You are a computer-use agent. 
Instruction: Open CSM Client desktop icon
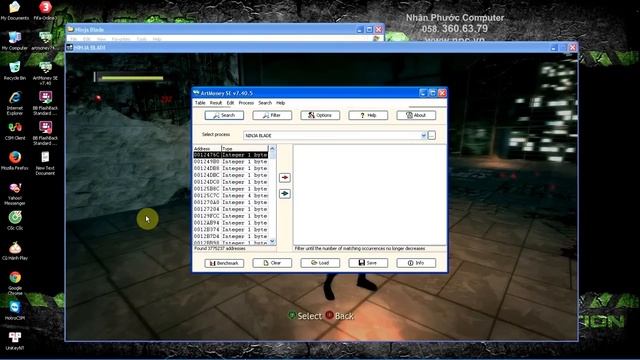point(15,131)
